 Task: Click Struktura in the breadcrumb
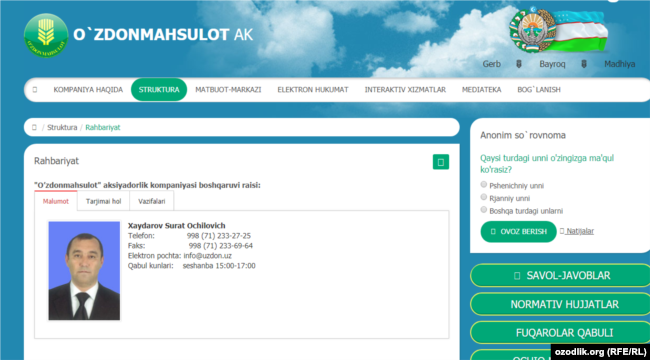(62, 127)
